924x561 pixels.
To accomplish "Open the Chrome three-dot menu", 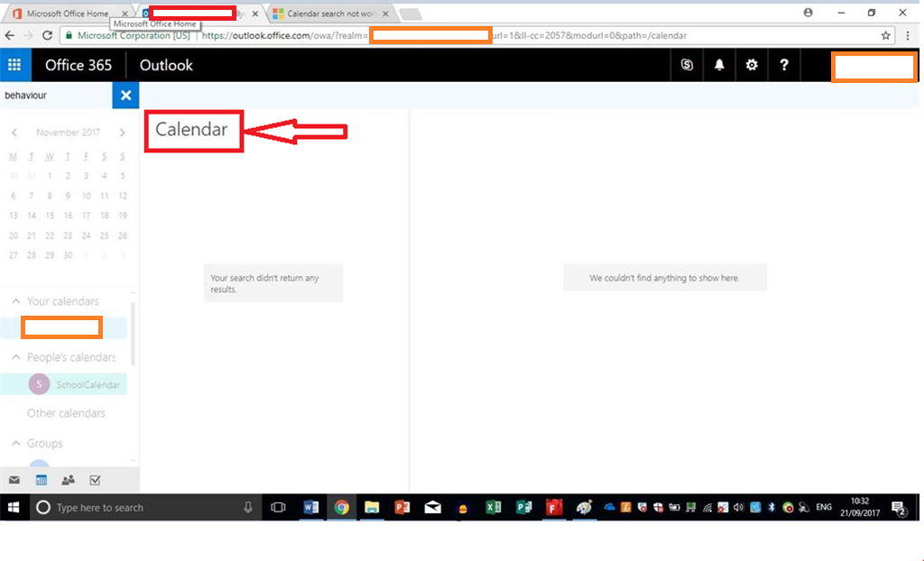I will (908, 35).
